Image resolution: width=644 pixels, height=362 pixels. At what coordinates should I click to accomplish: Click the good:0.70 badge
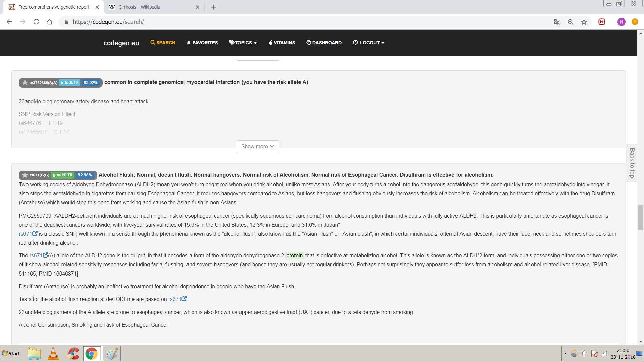coord(62,175)
